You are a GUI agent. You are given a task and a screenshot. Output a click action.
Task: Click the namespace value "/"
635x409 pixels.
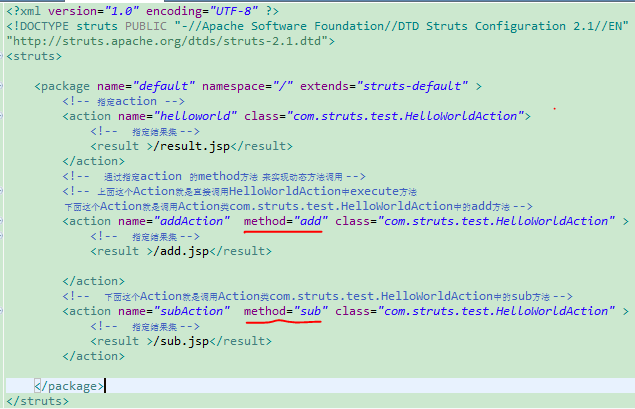[x=282, y=86]
